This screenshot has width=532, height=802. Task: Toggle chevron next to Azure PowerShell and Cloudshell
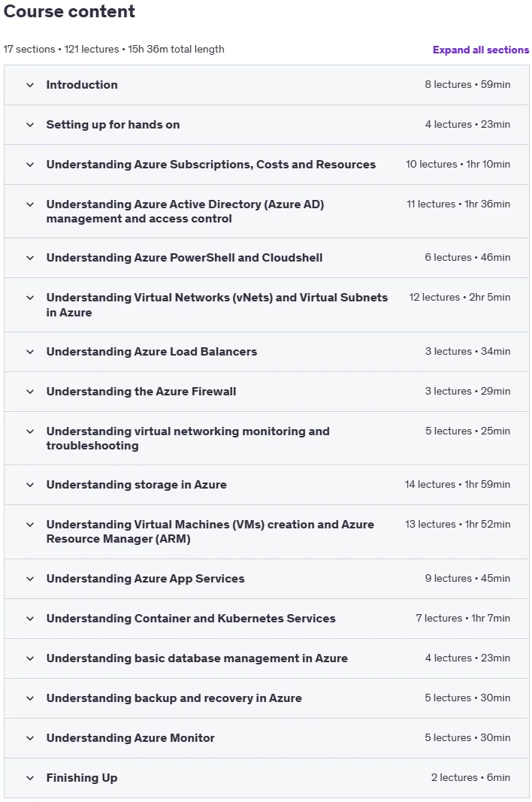(x=30, y=258)
